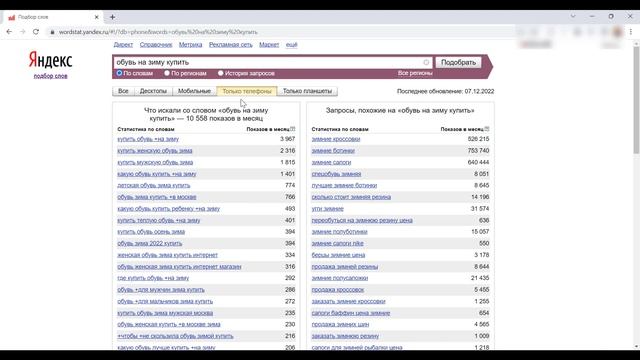Screen dimensions: 640x360
Task: Open similar query зимние полуботинки
Action: [x=339, y=232]
